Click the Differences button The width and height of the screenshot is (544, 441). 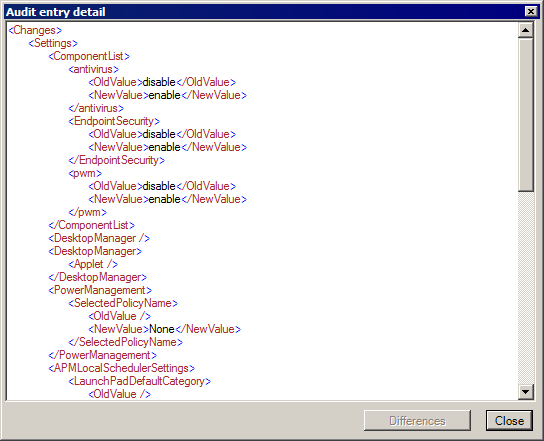[417, 421]
